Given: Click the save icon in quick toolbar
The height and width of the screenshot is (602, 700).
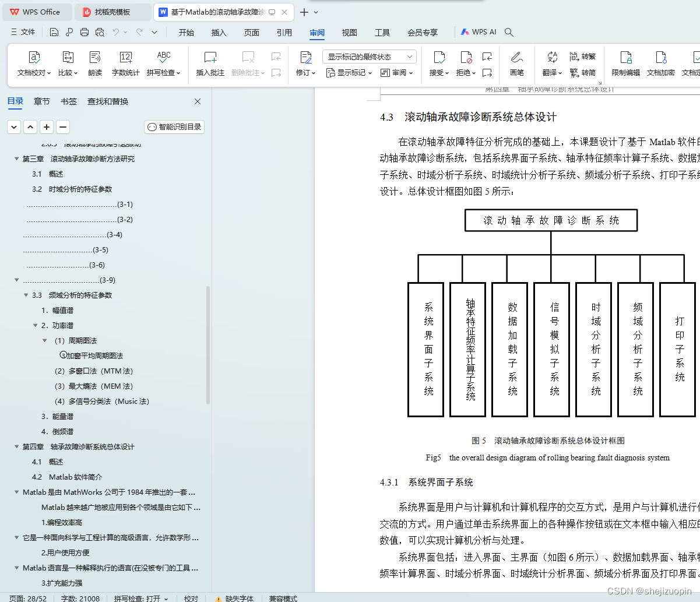Looking at the screenshot, I should (54, 32).
